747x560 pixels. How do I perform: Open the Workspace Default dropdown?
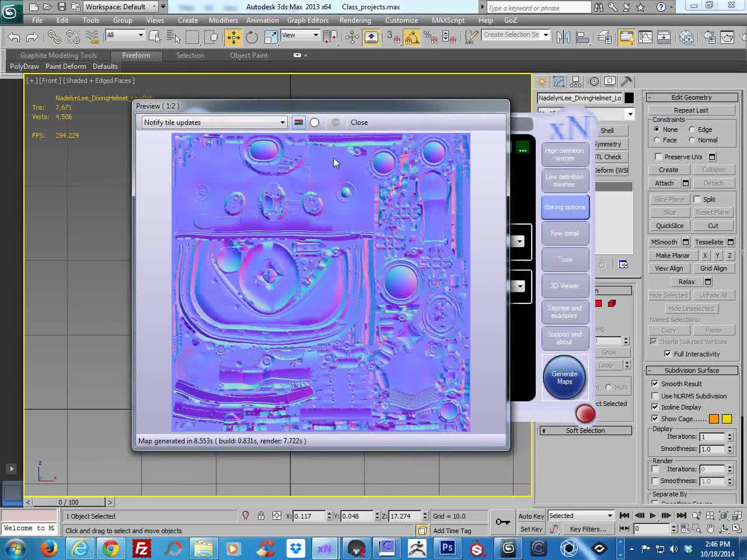[121, 7]
